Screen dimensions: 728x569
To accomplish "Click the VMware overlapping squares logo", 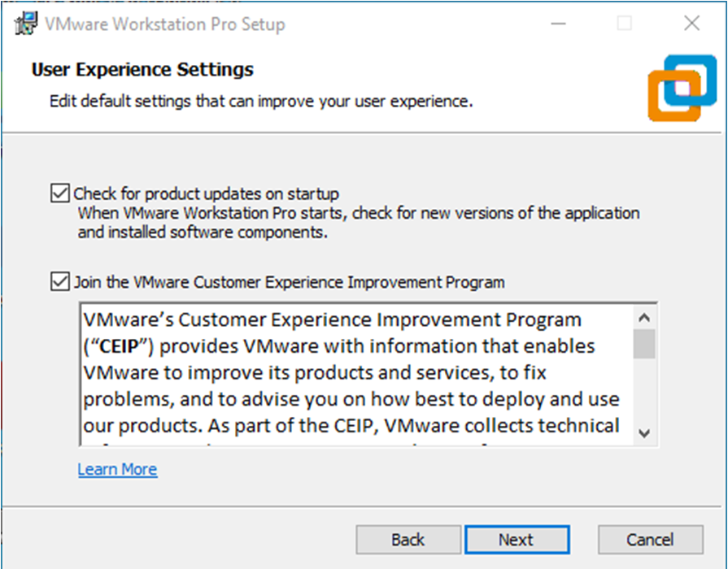I will click(x=682, y=88).
